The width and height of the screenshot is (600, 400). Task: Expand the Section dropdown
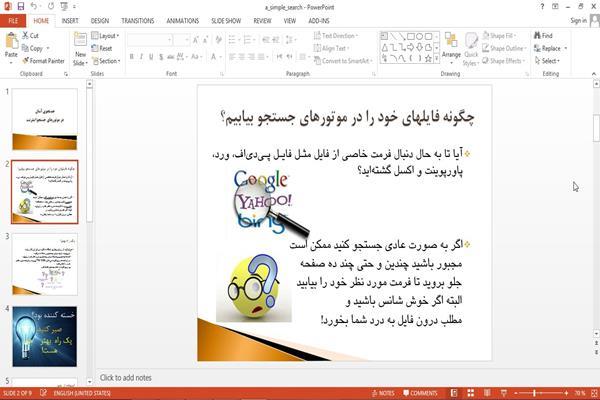tap(106, 61)
